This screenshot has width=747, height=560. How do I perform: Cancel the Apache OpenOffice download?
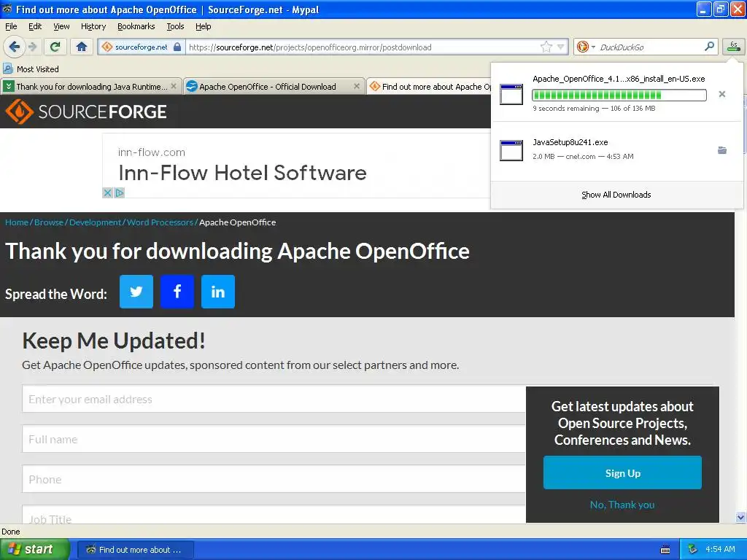pyautogui.click(x=721, y=94)
